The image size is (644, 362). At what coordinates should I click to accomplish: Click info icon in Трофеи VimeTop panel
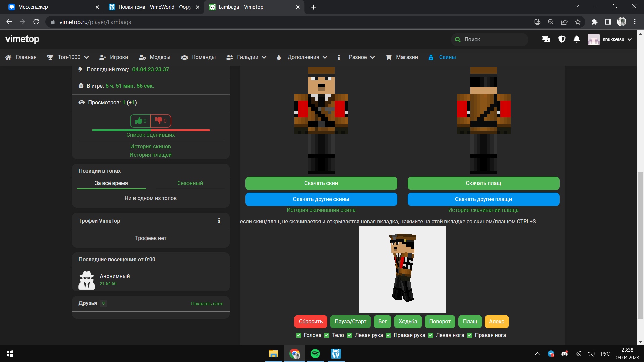point(219,221)
